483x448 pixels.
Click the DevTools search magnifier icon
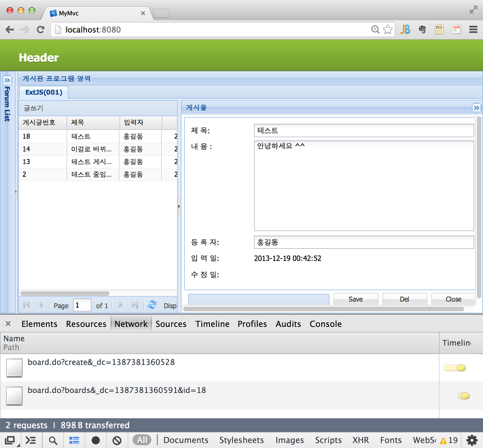coord(53,441)
